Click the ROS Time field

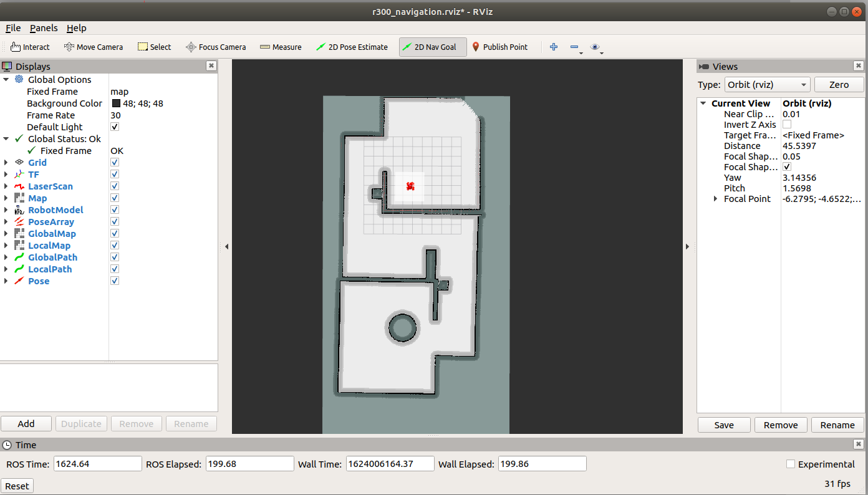(98, 464)
